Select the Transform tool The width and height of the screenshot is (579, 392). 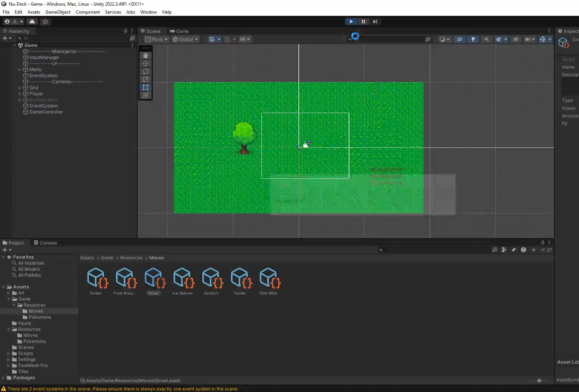pos(146,95)
